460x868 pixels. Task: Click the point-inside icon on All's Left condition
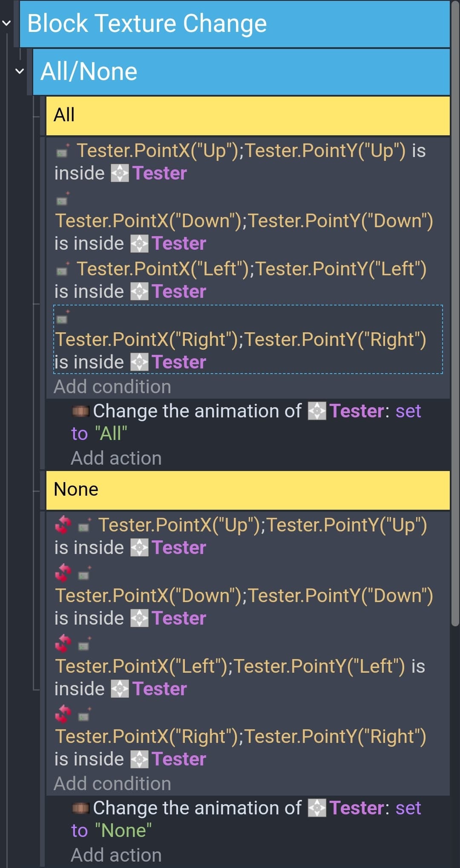(x=63, y=269)
